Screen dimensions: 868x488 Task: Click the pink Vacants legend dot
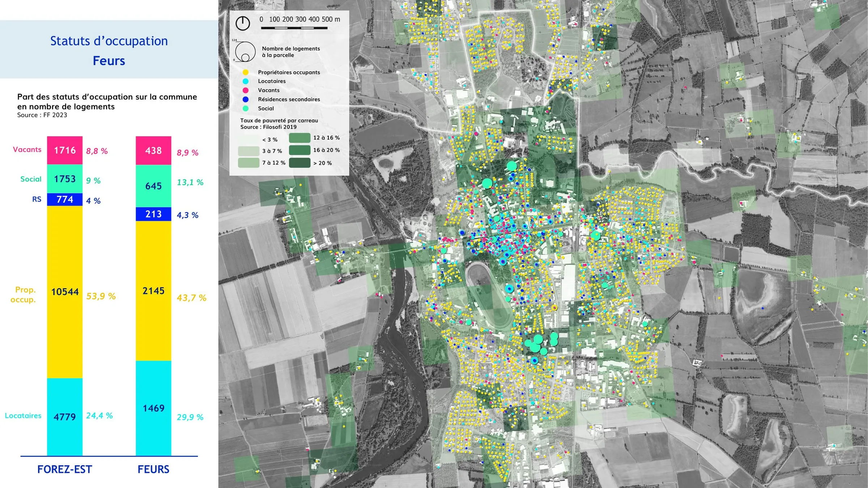tap(246, 90)
